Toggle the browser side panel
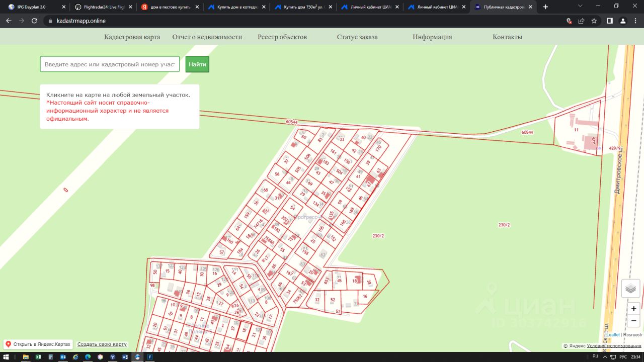The image size is (644, 362). [609, 21]
